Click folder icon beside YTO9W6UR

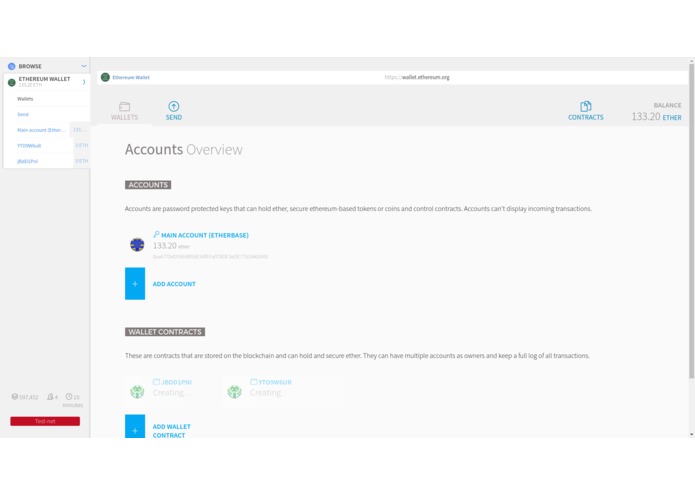coord(254,381)
